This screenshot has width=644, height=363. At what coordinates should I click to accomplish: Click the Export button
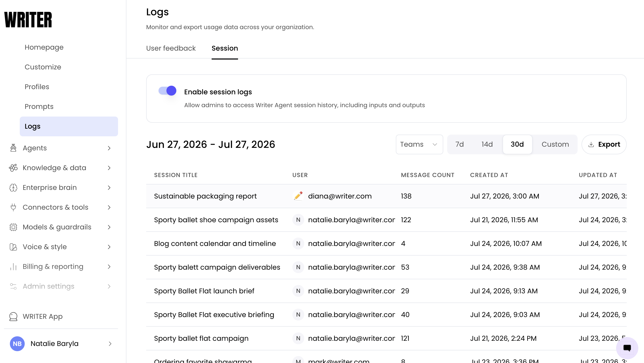604,144
